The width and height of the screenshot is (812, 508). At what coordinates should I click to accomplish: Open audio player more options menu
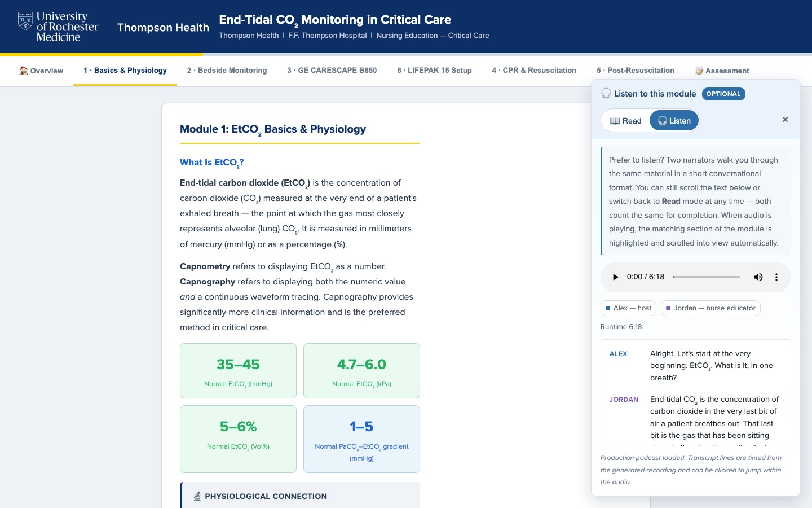(x=776, y=277)
